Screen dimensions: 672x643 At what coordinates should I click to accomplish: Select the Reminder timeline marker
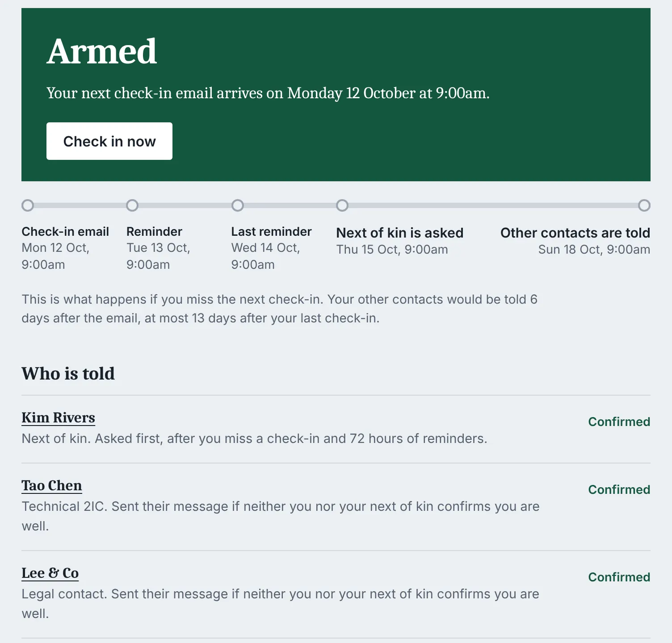(132, 205)
